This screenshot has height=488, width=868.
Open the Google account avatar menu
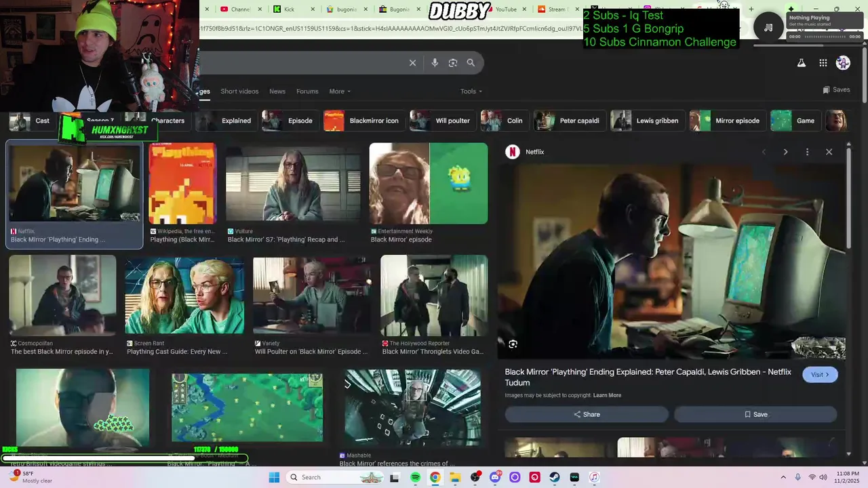(843, 63)
